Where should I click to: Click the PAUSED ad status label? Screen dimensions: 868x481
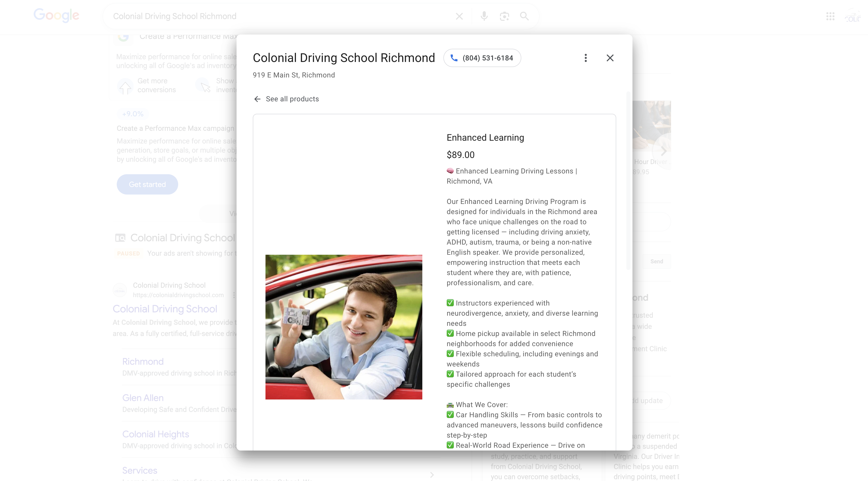128,253
